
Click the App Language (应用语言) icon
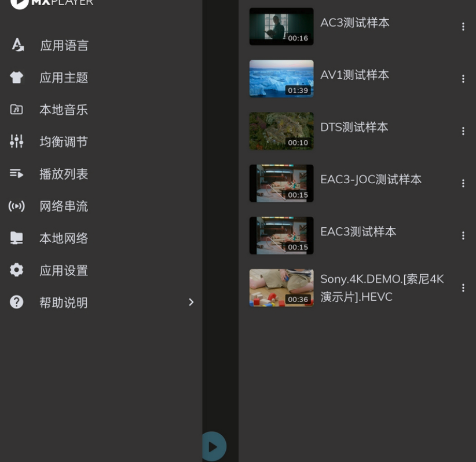[x=18, y=45]
